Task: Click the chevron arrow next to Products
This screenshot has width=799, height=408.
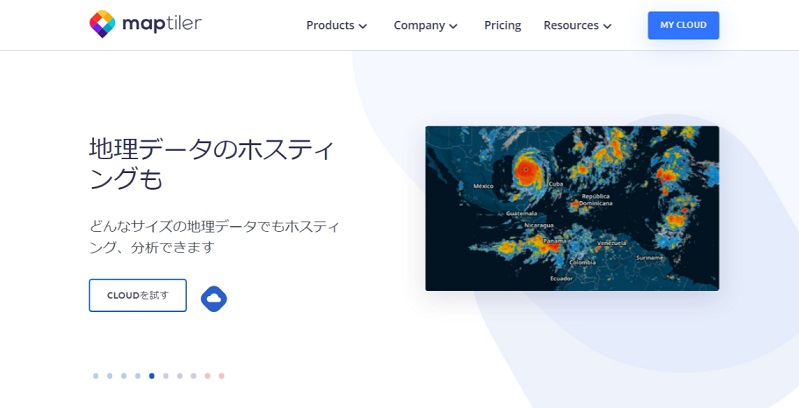Action: pos(363,26)
